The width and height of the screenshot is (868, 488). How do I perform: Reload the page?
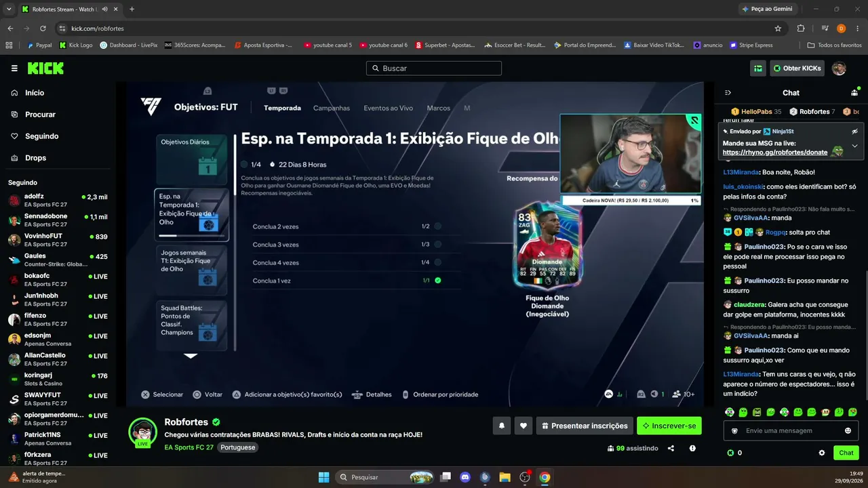43,28
